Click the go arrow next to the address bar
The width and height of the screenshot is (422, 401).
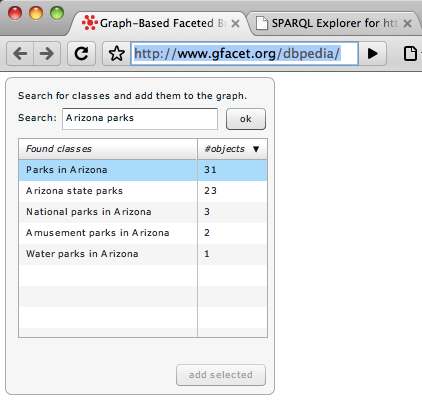[x=372, y=53]
